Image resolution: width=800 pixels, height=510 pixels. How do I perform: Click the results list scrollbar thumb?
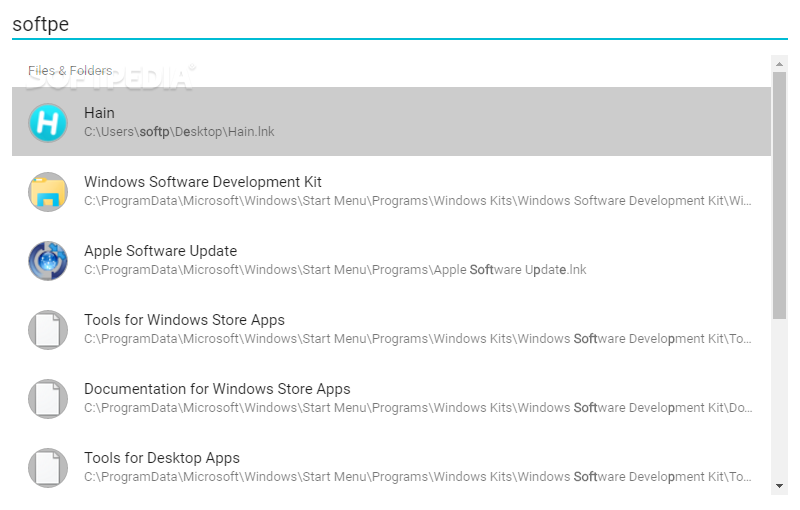pyautogui.click(x=779, y=195)
